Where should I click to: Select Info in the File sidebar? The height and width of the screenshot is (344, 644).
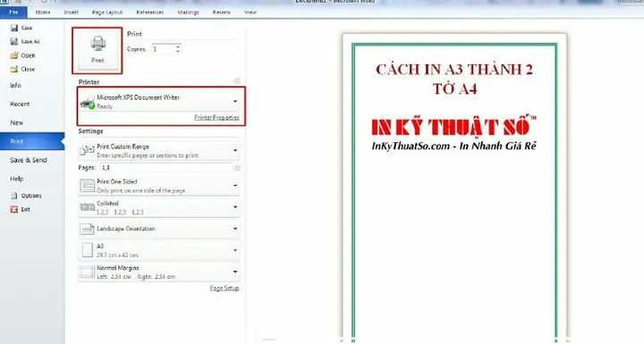[x=15, y=86]
